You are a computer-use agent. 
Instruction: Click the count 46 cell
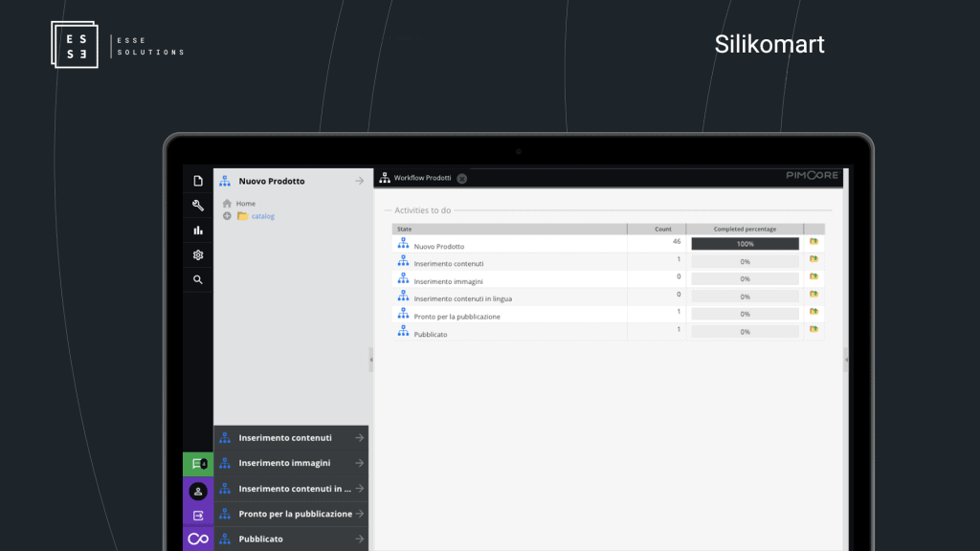(x=657, y=242)
